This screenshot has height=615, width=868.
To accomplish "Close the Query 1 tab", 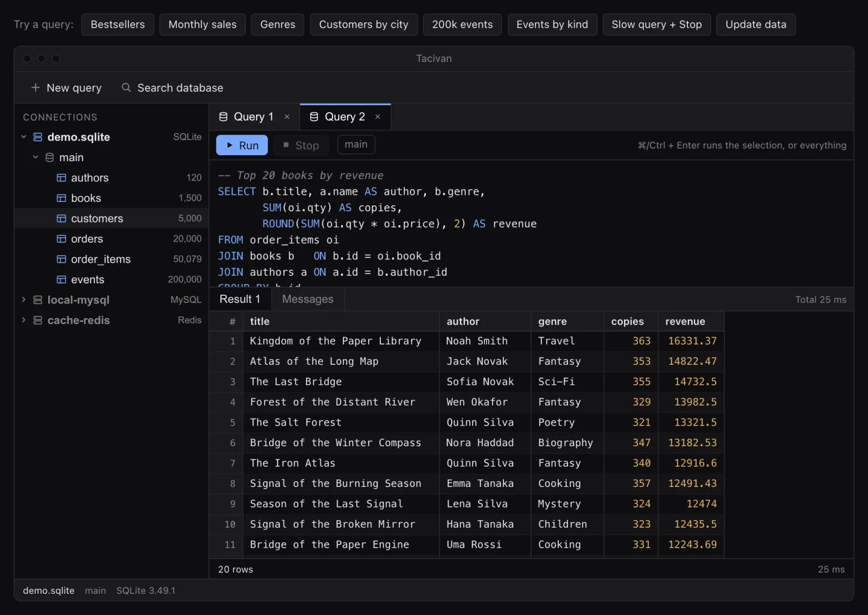I will 287,117.
